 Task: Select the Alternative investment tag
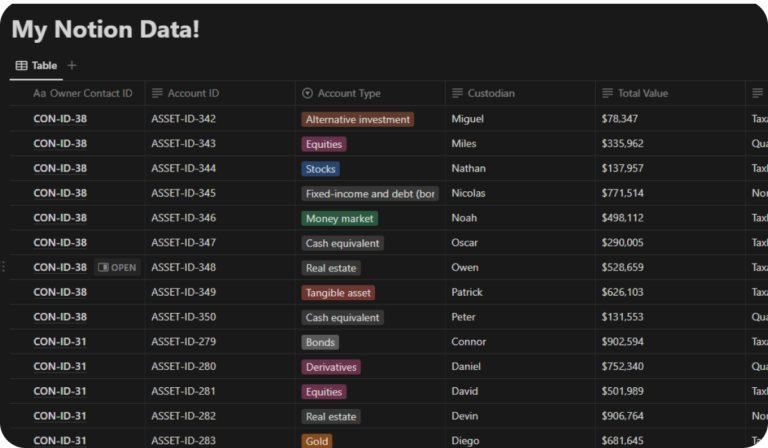tap(357, 119)
